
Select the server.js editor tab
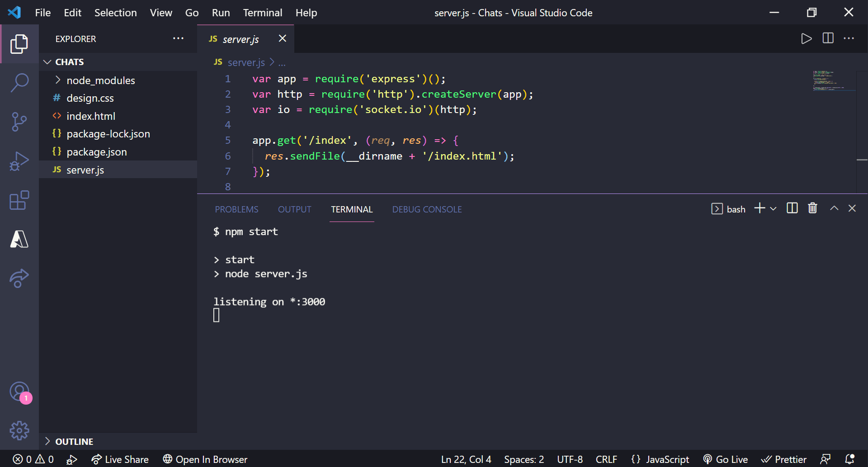[x=245, y=39]
